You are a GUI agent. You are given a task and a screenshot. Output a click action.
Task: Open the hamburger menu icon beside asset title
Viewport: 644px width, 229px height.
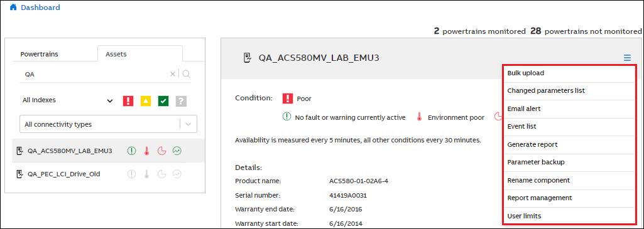(x=627, y=58)
